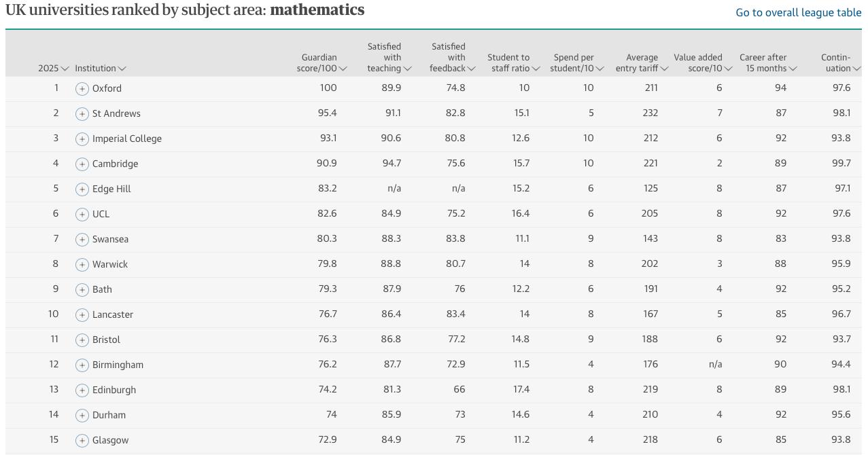
Task: Expand the Glasgow row
Action: [82, 440]
